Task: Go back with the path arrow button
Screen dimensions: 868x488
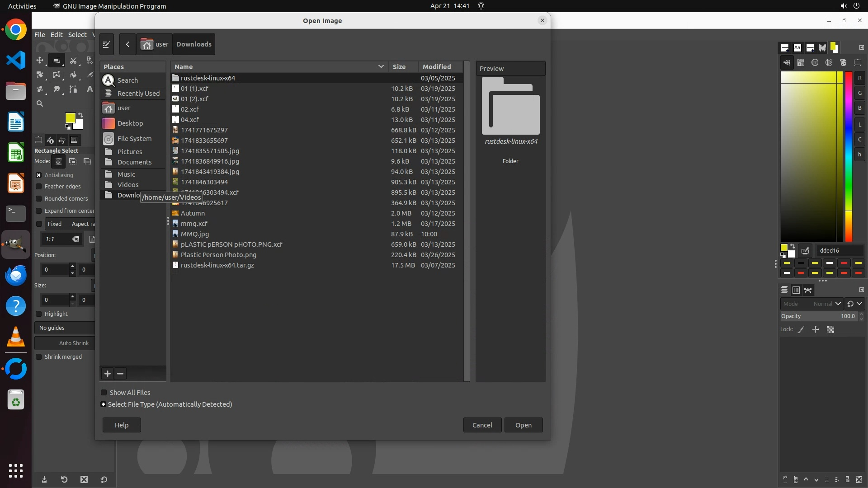Action: (x=127, y=44)
